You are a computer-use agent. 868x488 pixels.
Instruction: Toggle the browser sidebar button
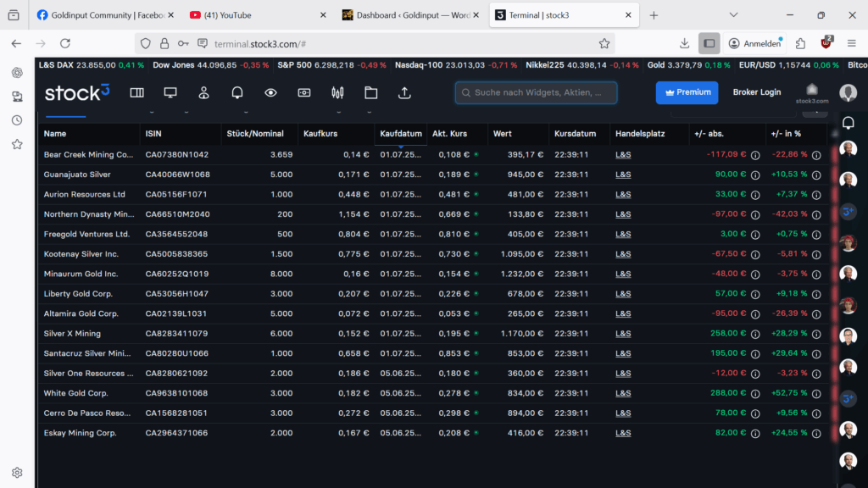click(709, 44)
